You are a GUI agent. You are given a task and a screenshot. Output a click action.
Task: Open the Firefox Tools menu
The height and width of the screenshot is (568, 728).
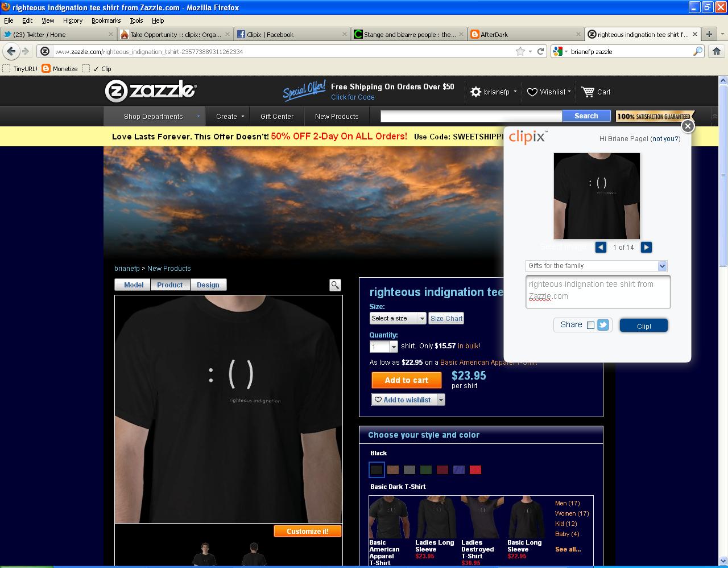coord(136,20)
